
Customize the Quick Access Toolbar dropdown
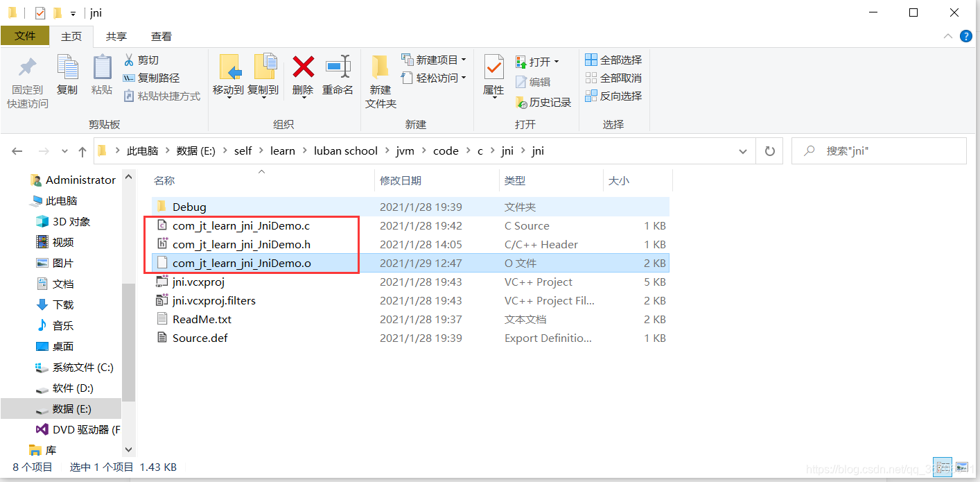[x=73, y=14]
